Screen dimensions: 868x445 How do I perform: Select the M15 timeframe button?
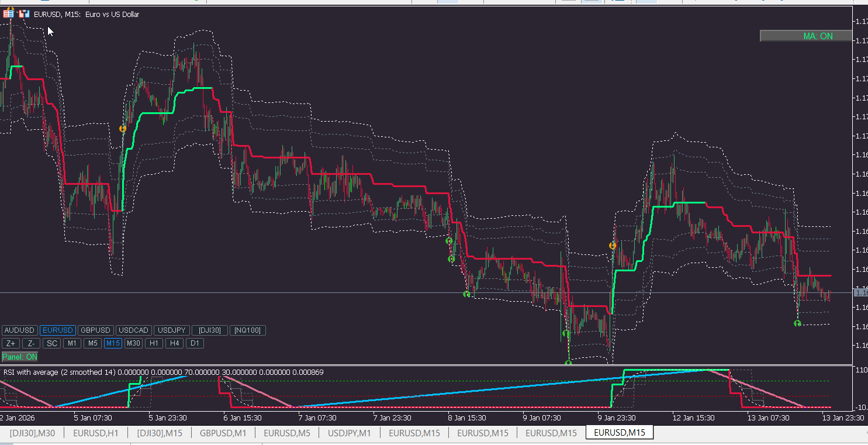tap(113, 343)
